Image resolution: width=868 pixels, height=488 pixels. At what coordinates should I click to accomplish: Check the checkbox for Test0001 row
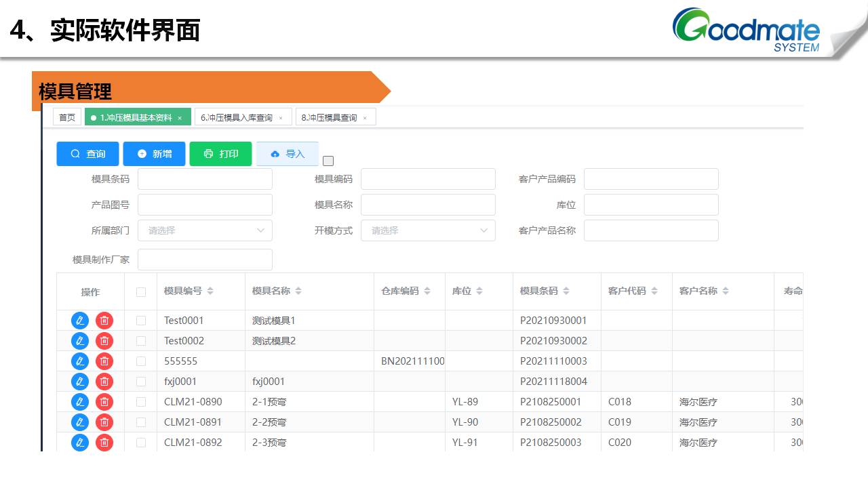point(141,321)
